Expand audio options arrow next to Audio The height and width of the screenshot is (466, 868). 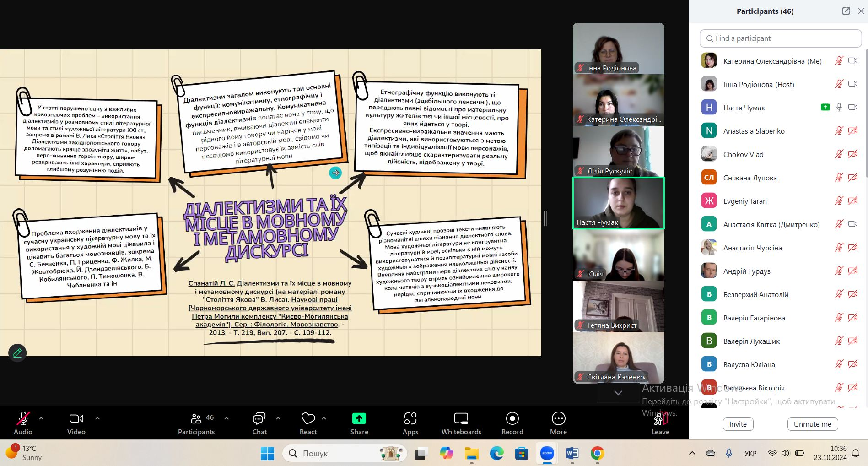coord(41,418)
